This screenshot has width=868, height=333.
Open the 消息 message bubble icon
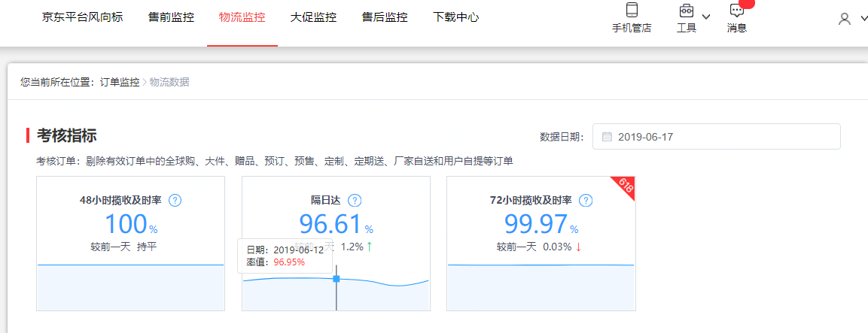pos(737,11)
